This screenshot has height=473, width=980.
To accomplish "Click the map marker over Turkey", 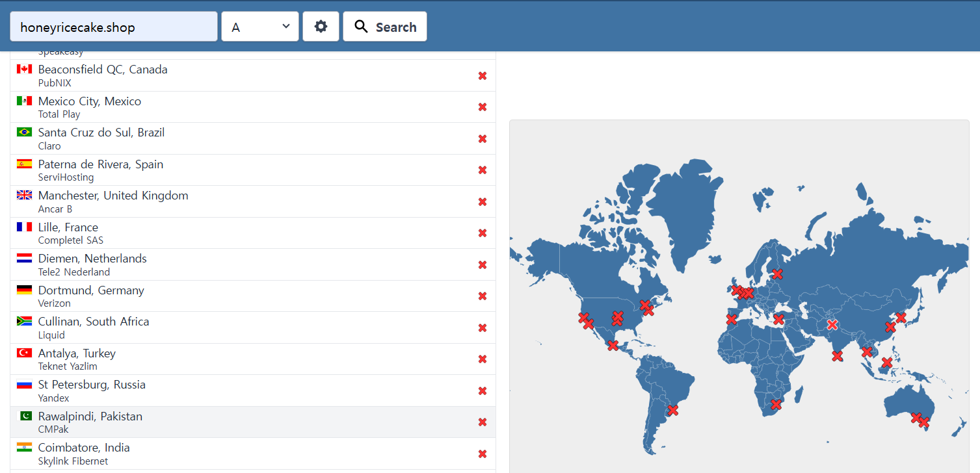I will coord(778,319).
